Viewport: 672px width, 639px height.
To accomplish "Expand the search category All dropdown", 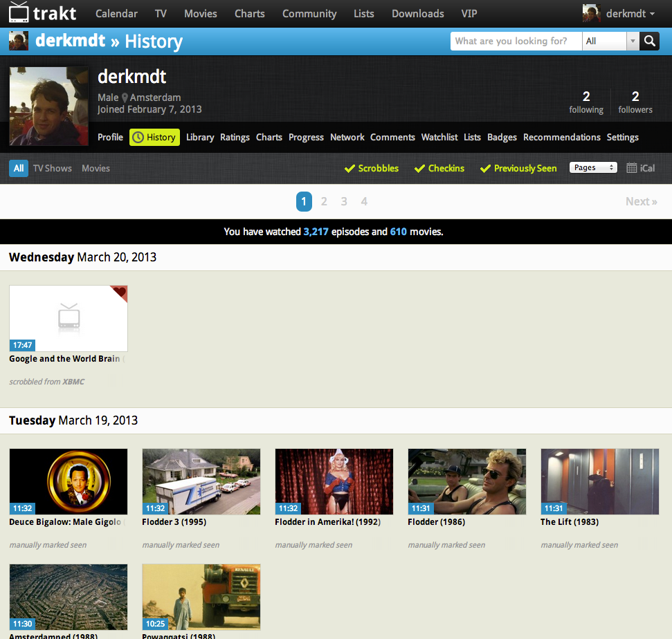I will pos(610,41).
